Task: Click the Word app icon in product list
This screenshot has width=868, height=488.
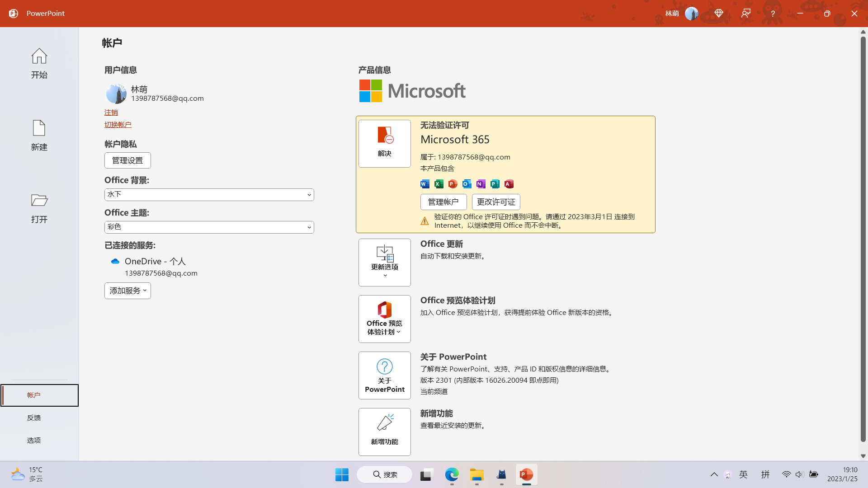Action: click(425, 184)
